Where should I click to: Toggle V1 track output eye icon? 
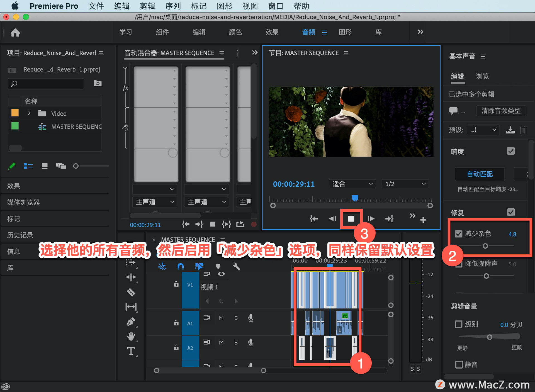(x=221, y=274)
